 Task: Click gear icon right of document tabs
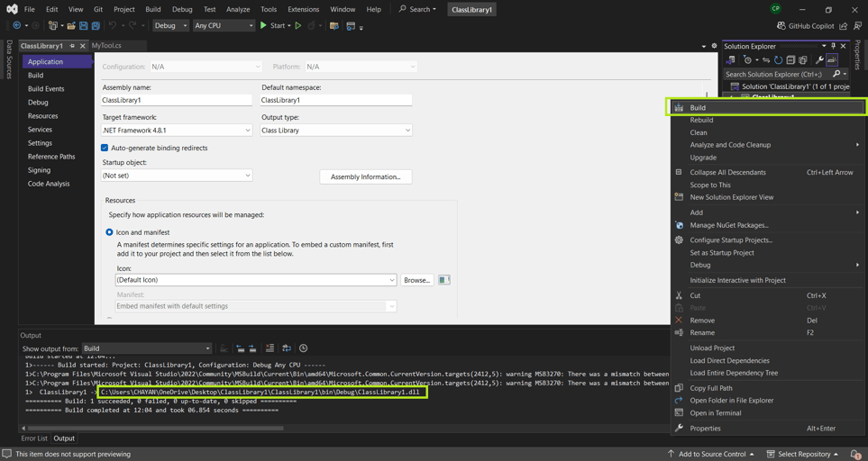click(x=714, y=46)
